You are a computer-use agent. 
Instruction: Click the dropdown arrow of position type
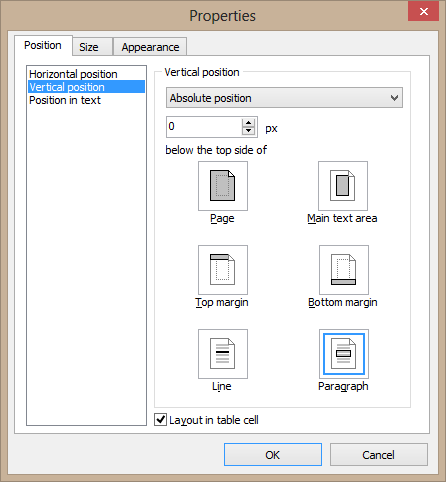click(394, 98)
